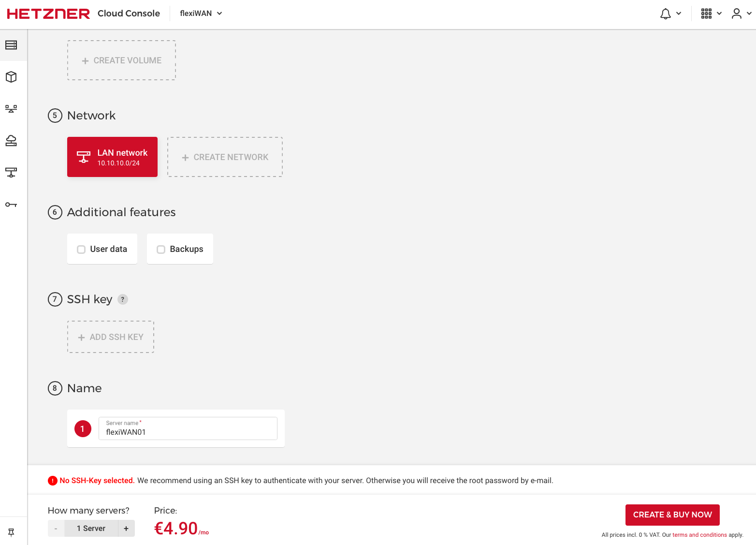Increase server count with plus button
The width and height of the screenshot is (756, 545).
tap(126, 529)
